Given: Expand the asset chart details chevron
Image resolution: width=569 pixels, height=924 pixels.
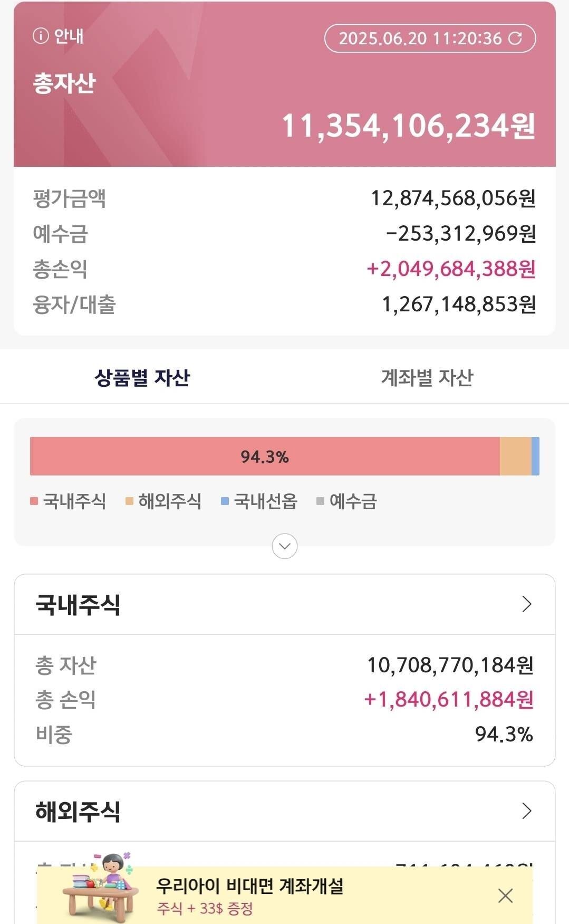Looking at the screenshot, I should click(x=284, y=547).
